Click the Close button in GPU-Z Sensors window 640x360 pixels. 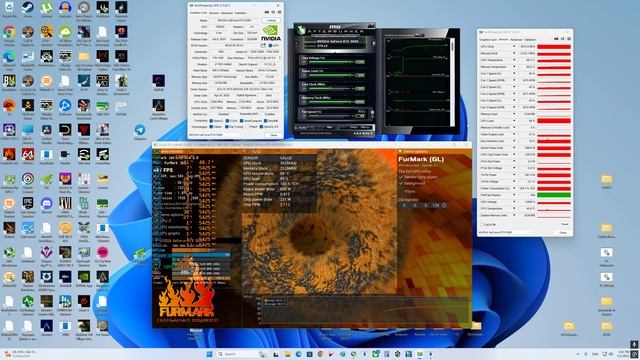(563, 233)
